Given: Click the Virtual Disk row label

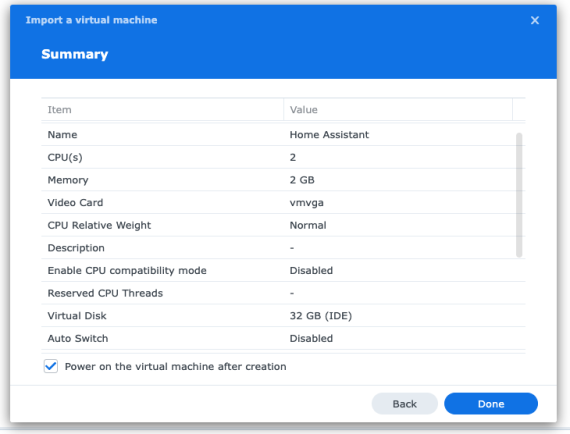Looking at the screenshot, I should point(77,316).
